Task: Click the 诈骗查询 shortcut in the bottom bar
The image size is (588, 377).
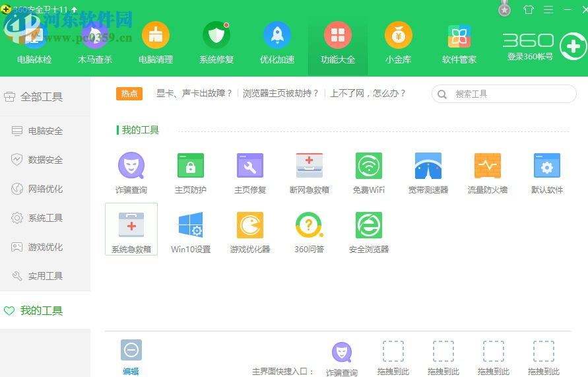Action: (342, 359)
